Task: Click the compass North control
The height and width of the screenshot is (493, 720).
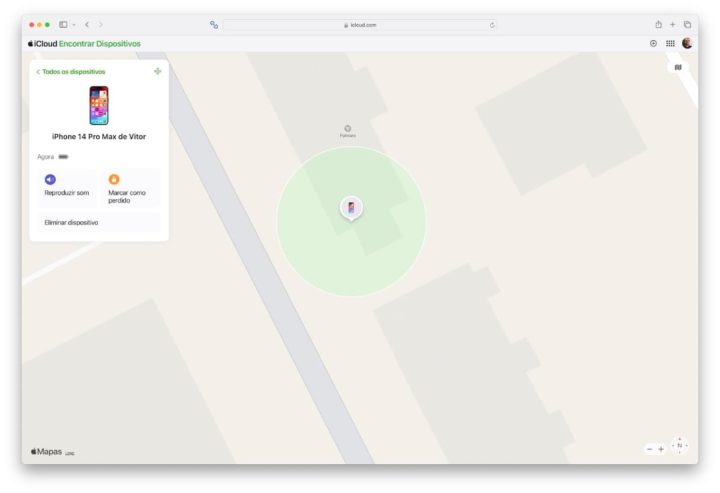Action: (680, 445)
